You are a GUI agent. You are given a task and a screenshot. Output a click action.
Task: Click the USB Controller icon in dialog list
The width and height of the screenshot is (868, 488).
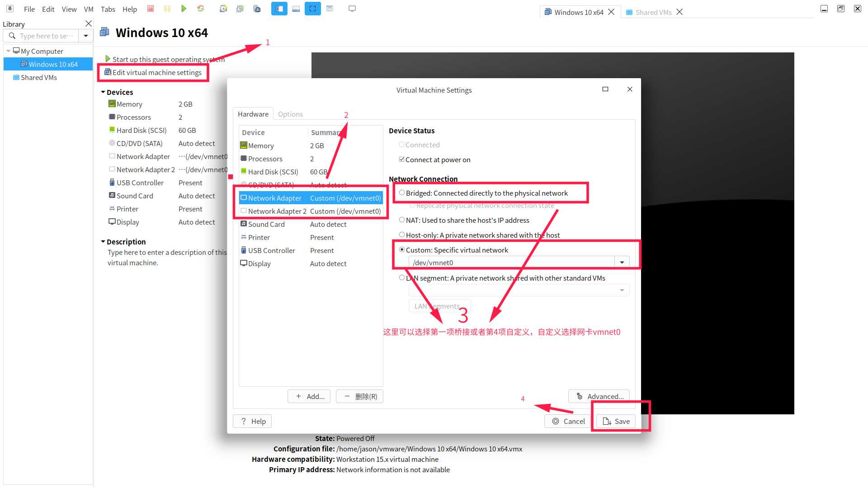point(244,250)
